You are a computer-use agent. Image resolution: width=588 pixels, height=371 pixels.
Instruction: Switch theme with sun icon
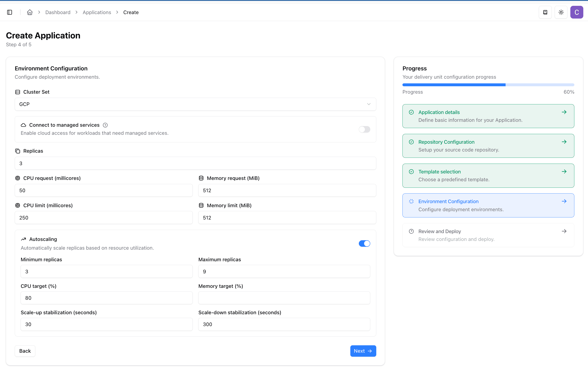click(561, 12)
